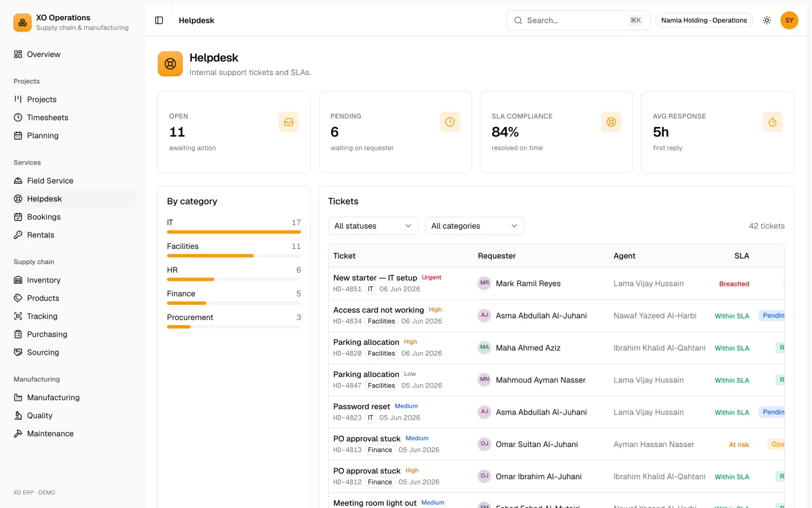The image size is (812, 508).
Task: Click the Finance tag on HD-4813
Action: (380, 450)
